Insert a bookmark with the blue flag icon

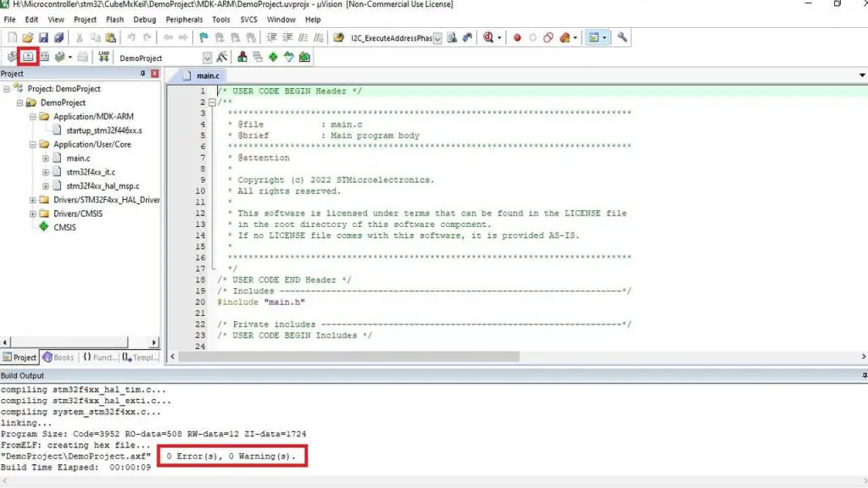pos(203,37)
